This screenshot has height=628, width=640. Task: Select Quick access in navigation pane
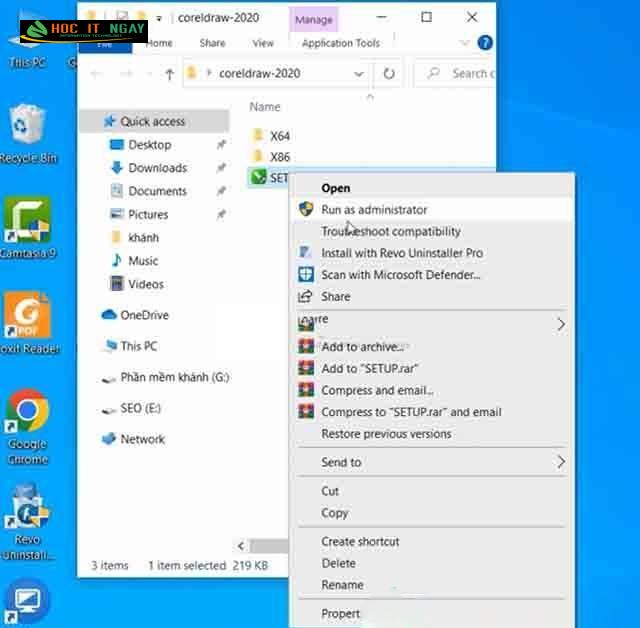[x=155, y=121]
